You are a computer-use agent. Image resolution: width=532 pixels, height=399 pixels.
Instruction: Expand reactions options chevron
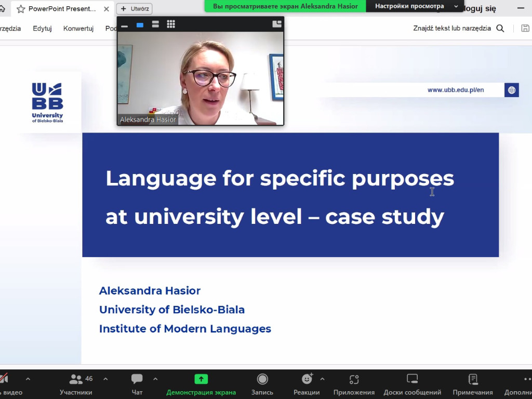(322, 379)
